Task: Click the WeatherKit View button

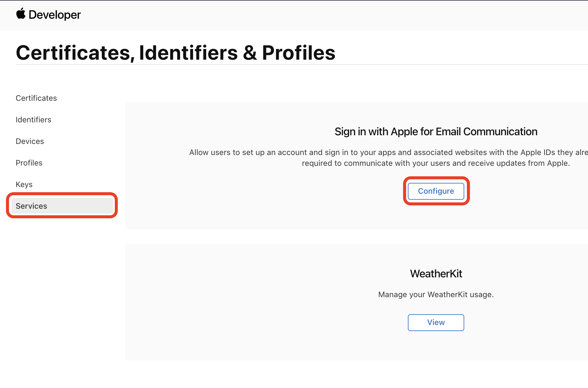Action: 436,322
